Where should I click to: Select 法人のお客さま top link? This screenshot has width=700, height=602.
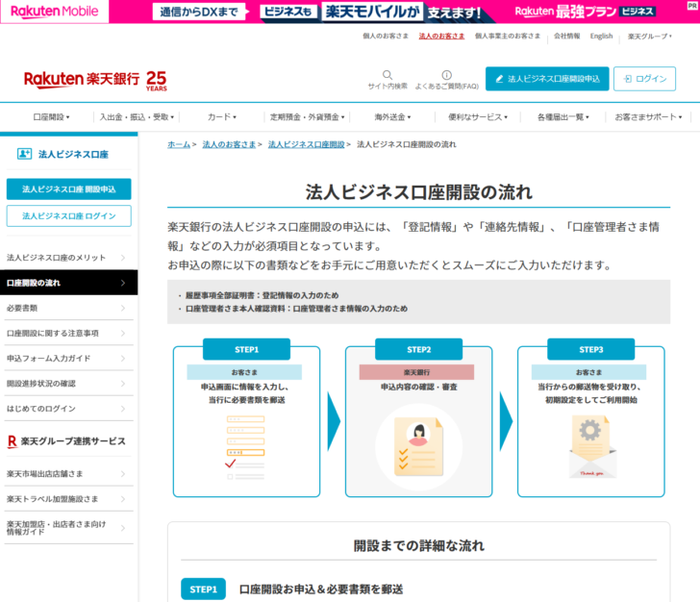pos(441,36)
